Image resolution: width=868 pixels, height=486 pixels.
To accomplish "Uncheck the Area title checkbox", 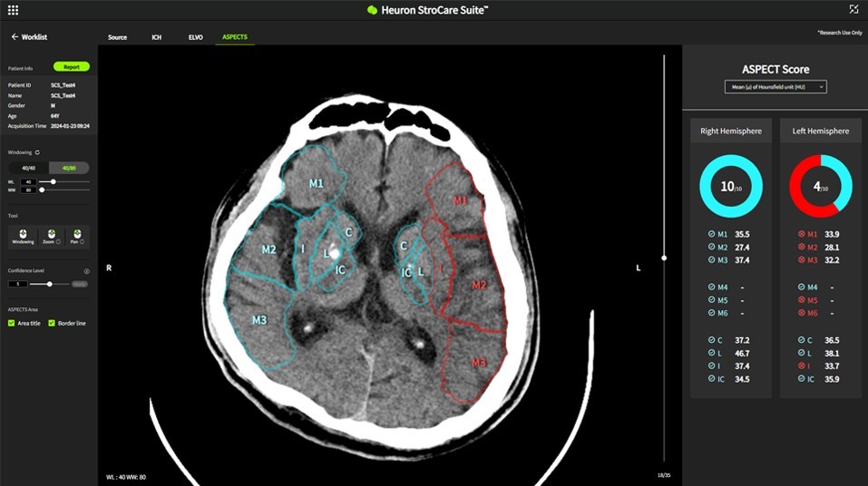I will pos(12,323).
